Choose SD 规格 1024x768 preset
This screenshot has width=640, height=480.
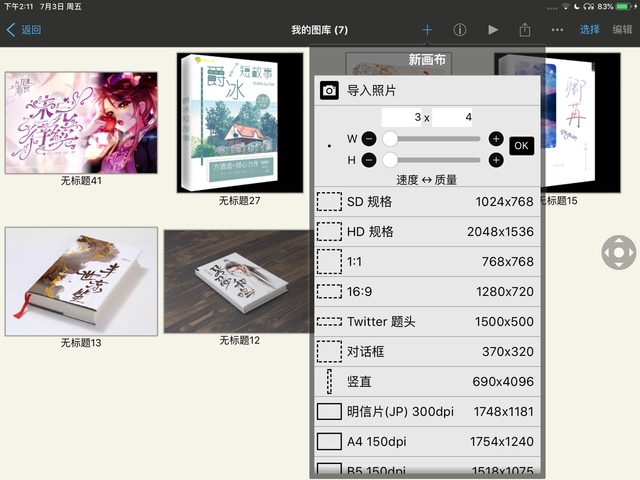coord(427,201)
